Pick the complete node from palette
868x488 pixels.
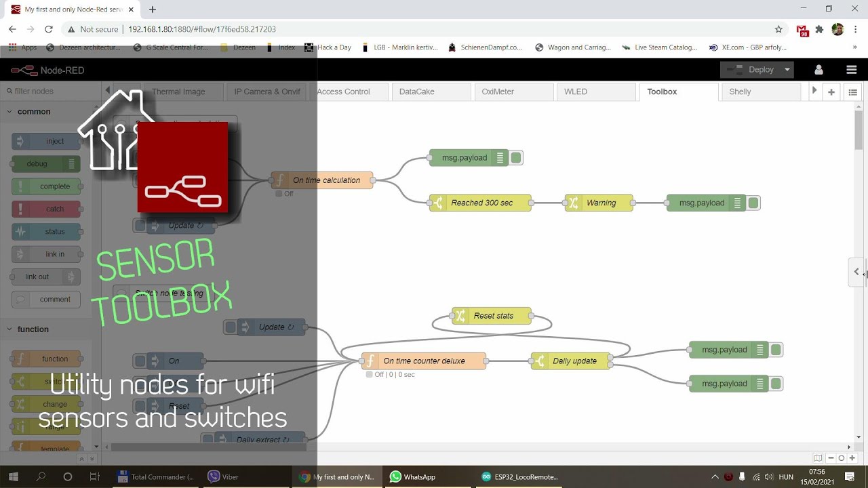pos(46,186)
